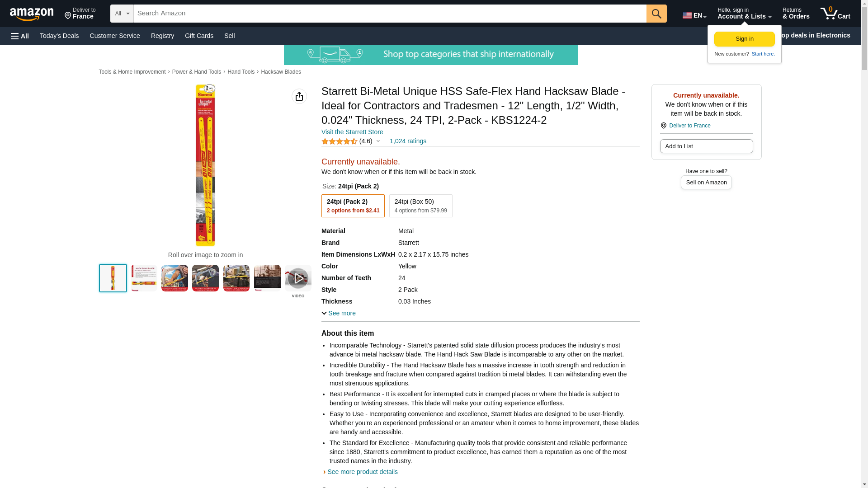Click the search magnifier button
Image resolution: width=868 pixels, height=488 pixels.
(x=656, y=14)
